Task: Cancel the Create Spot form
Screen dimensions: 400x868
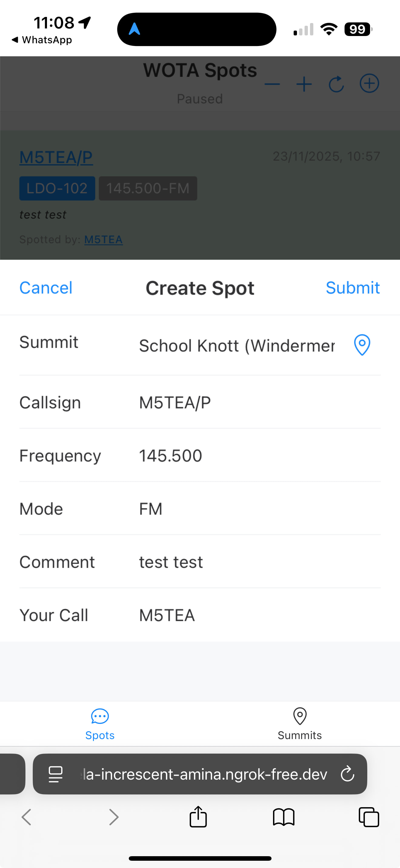Action: tap(46, 288)
